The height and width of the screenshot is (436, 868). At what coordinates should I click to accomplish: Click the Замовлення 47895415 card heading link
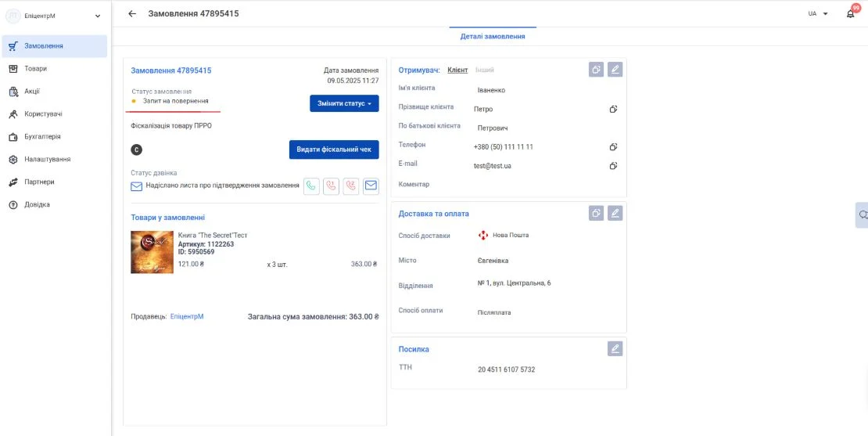click(171, 70)
